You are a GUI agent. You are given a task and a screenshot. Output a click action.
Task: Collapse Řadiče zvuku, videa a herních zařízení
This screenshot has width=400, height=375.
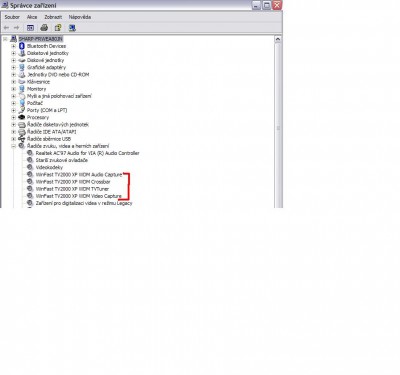click(x=14, y=146)
